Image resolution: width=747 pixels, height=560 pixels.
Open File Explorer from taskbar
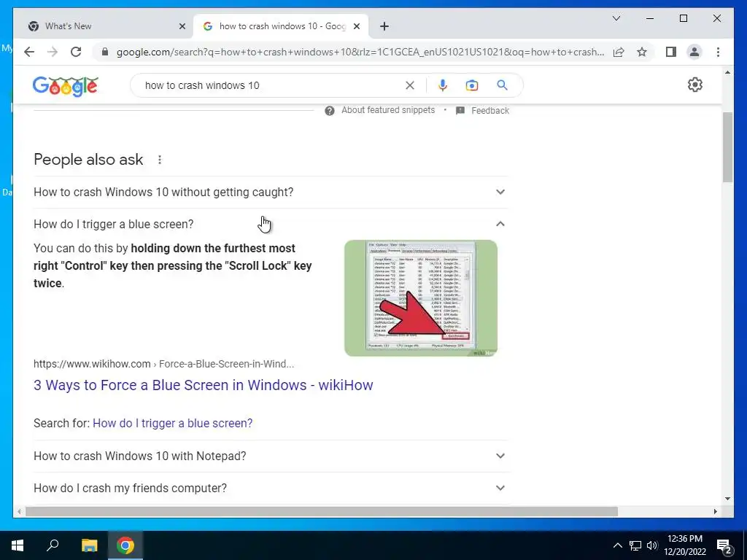tap(89, 545)
